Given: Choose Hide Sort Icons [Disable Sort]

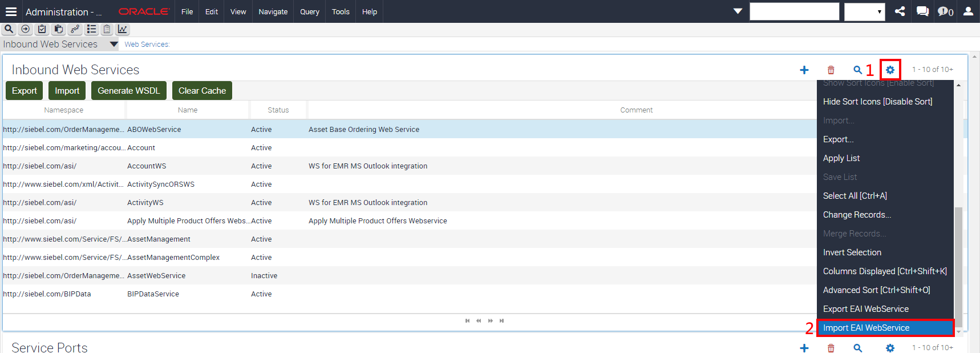Looking at the screenshot, I should [885, 102].
